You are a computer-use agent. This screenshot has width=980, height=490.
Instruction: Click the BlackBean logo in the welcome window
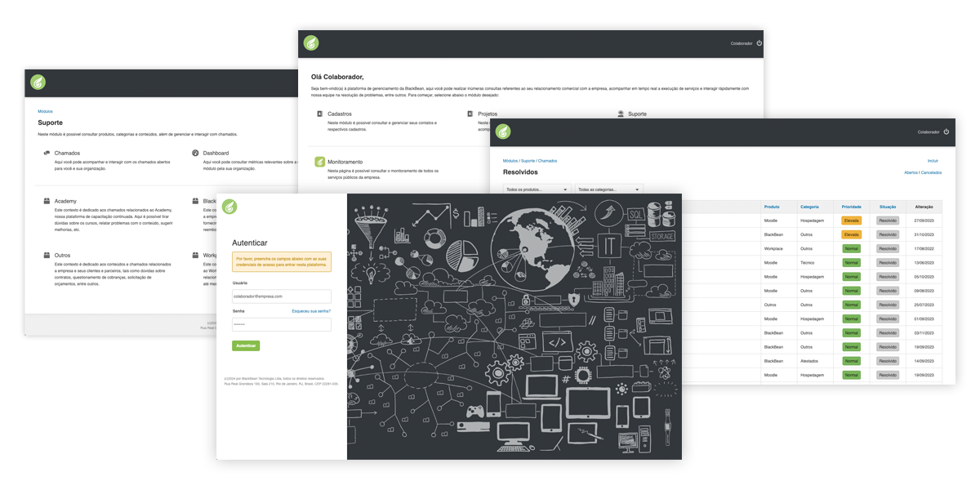click(x=311, y=43)
